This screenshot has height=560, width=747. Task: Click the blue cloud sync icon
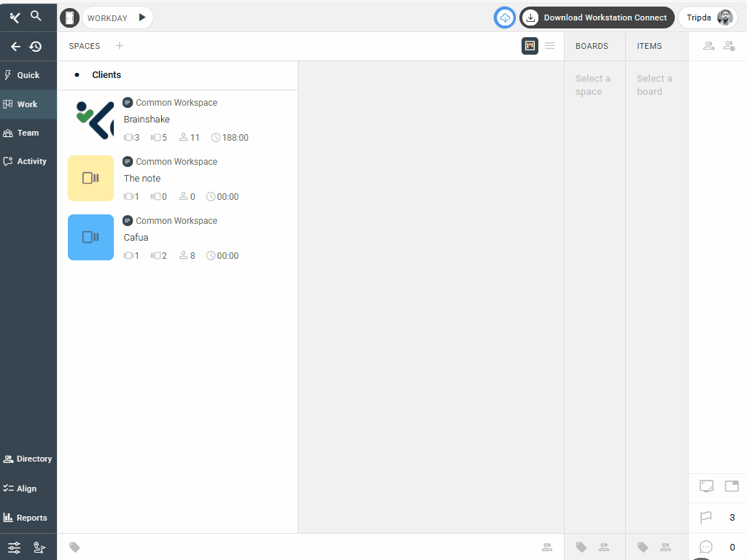(x=505, y=17)
